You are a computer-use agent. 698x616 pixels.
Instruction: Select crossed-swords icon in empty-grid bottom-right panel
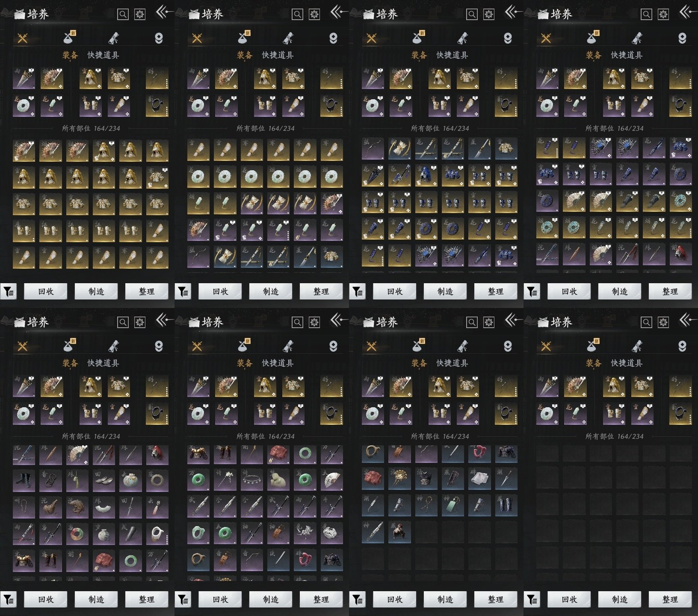point(546,346)
